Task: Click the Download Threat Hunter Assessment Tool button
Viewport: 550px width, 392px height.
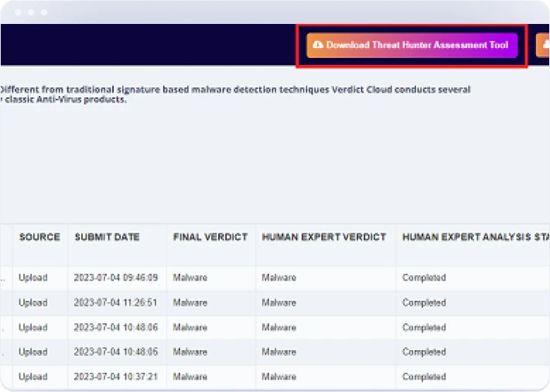Action: (412, 45)
